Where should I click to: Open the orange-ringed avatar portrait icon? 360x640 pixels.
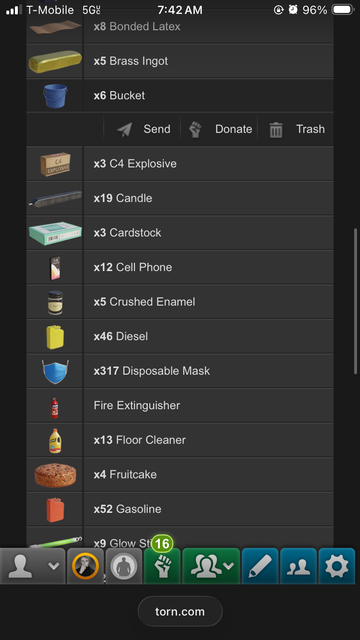[x=85, y=566]
